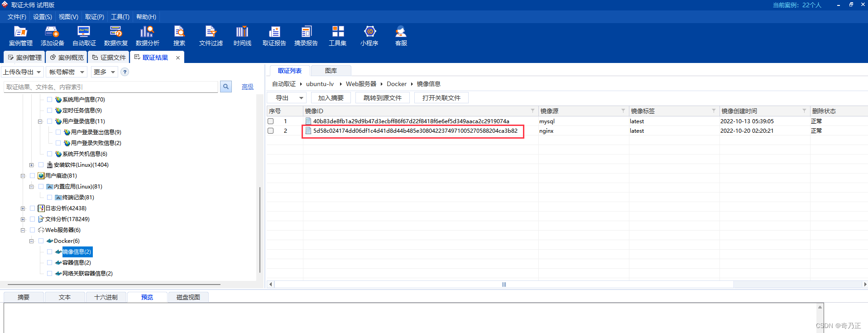Click the search input field for 取证结果
Screen dimensions: 868x333
pos(111,87)
